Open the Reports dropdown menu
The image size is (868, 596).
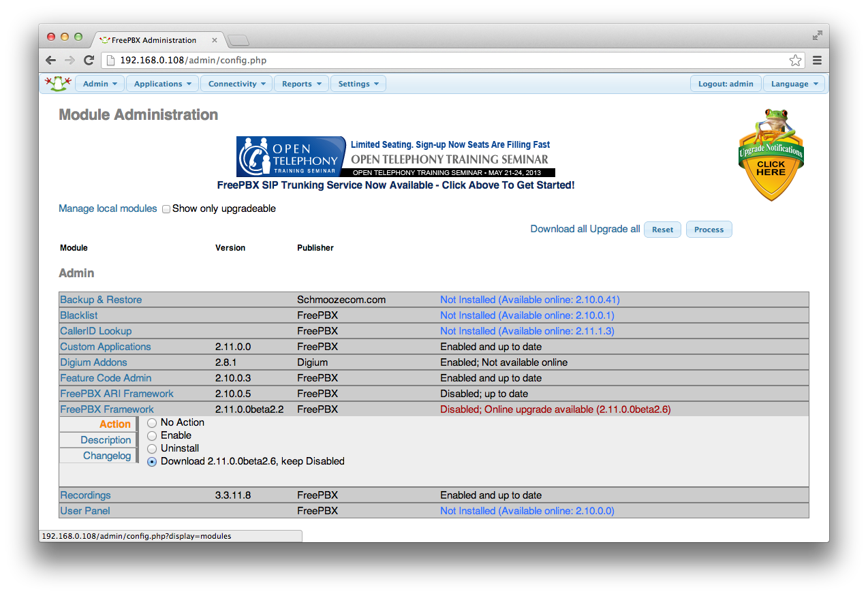pos(301,84)
